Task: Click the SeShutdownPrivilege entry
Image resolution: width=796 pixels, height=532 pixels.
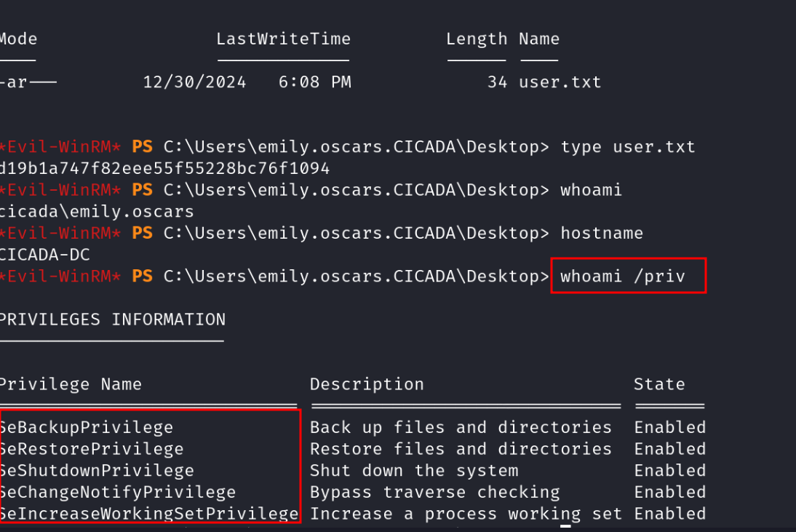Action: pos(97,470)
